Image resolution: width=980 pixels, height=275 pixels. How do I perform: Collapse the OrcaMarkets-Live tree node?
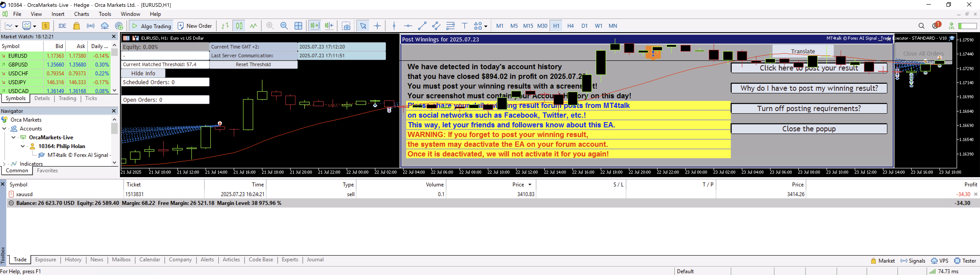(x=14, y=137)
